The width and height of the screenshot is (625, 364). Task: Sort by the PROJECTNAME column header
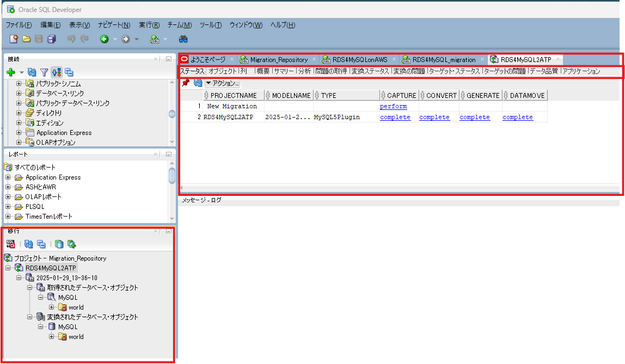point(233,96)
